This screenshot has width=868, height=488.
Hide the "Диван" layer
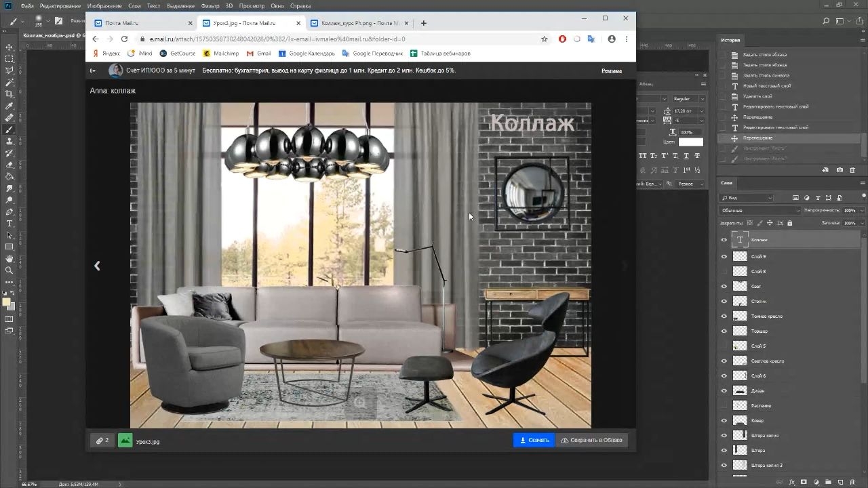724,390
